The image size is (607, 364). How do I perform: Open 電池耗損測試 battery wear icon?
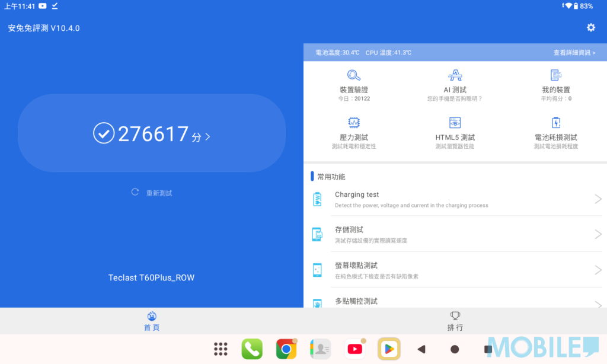555,123
